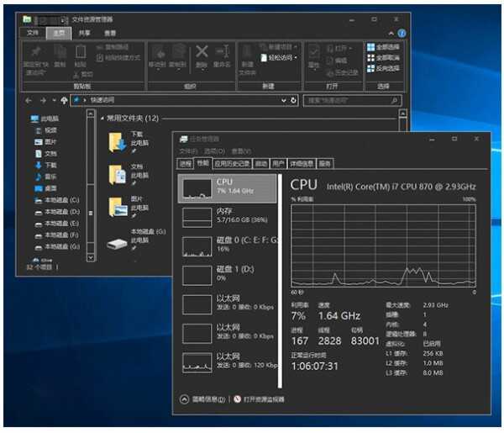Image resolution: width=504 pixels, height=433 pixels.
Task: Open the 下载 (Downloads) folder icon in frequent folders
Action: coord(116,141)
